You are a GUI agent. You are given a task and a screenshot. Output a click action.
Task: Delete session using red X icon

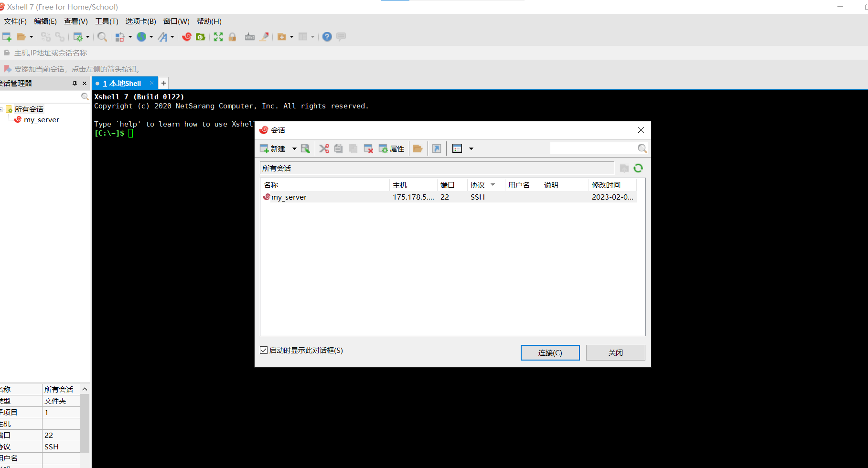(x=368, y=149)
